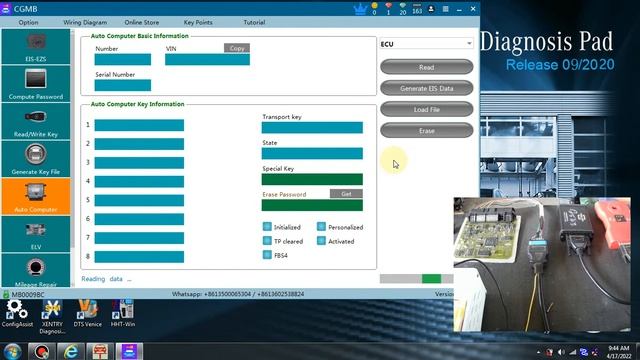Screen dimensions: 640x360
Task: Toggle the TP cleared checkbox
Action: 267,241
